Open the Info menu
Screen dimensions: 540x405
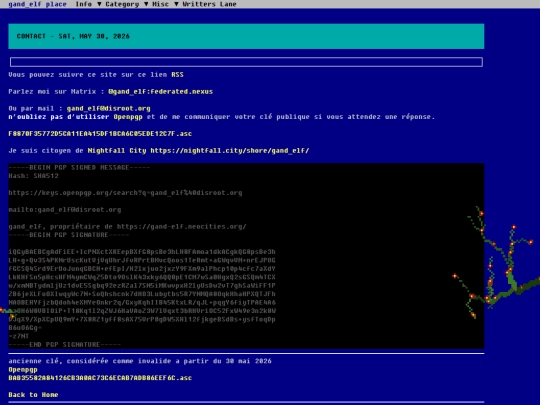coord(88,4)
